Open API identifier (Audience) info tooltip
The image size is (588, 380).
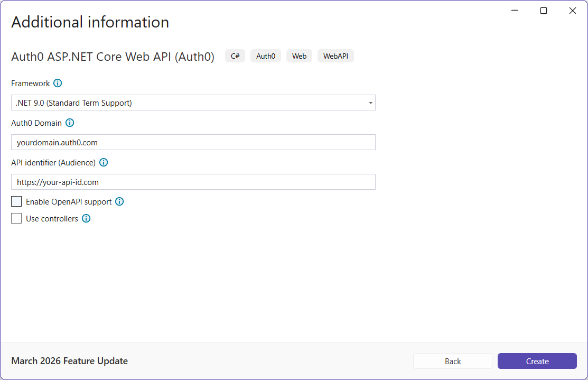point(104,162)
